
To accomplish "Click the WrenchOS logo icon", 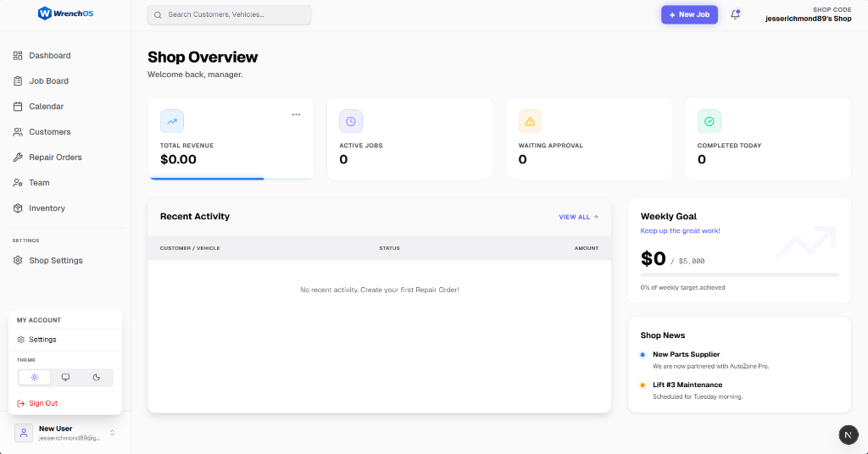I will coord(45,14).
